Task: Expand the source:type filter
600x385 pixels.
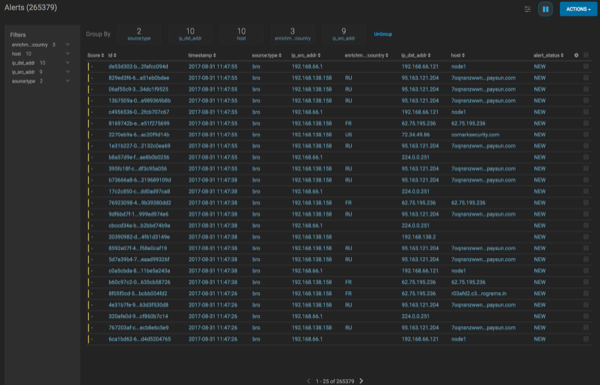Action: click(x=40, y=81)
